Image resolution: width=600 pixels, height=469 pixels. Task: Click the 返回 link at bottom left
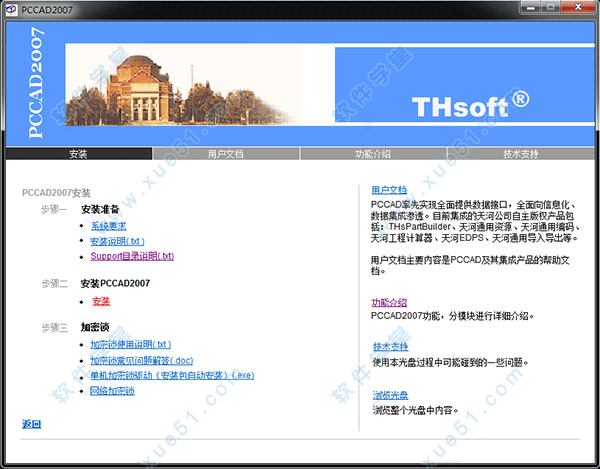click(31, 425)
